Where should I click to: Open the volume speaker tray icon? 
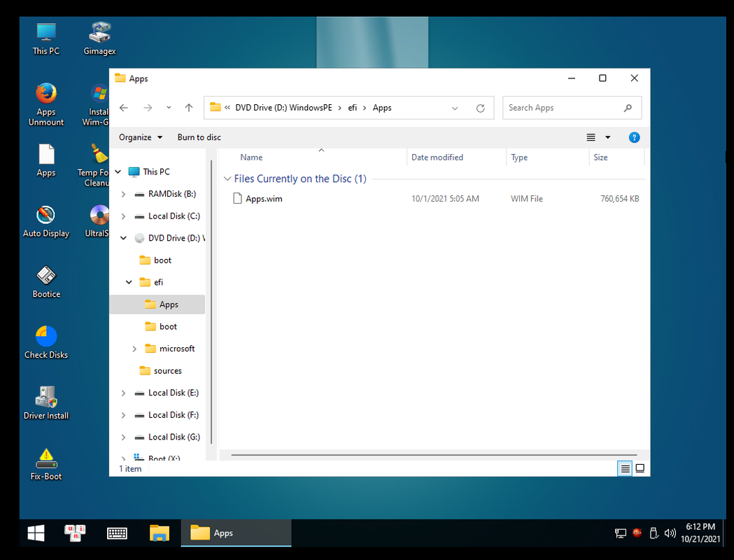coord(670,533)
